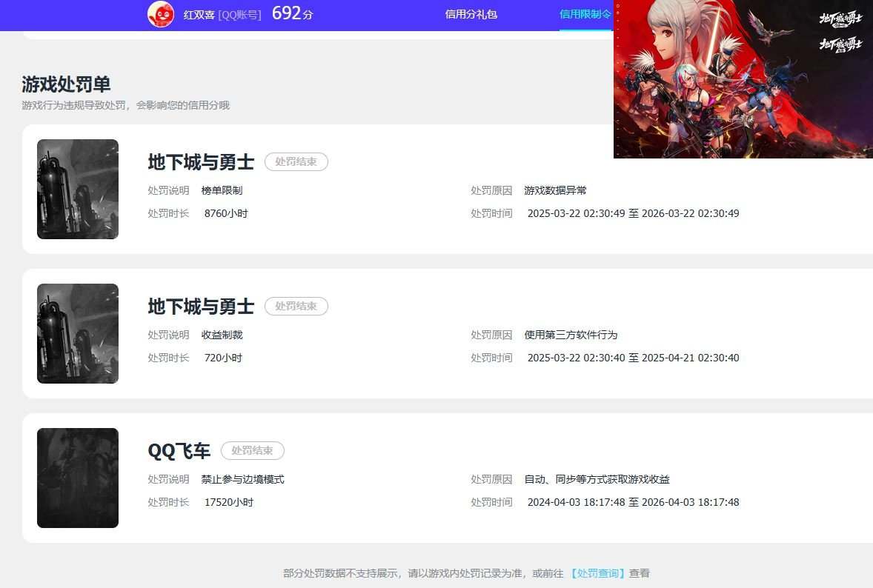Switch to the 信用限制令 tab

[x=585, y=15]
